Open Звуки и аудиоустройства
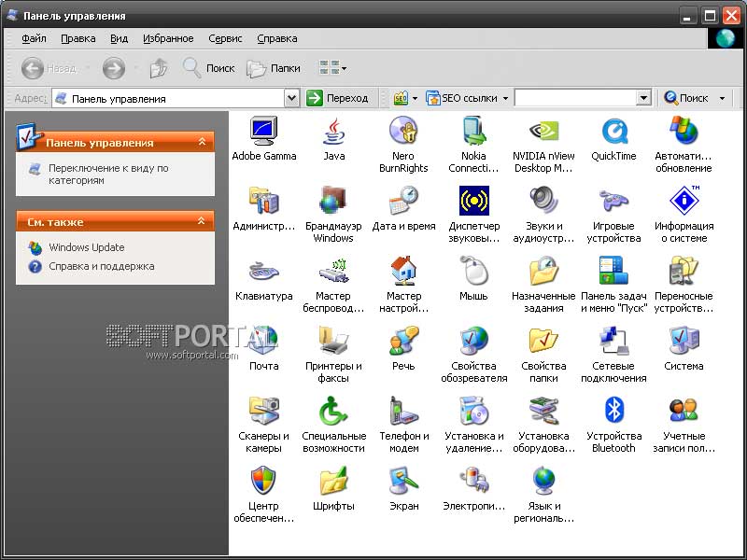Screen dimensions: 747x560 point(543,215)
